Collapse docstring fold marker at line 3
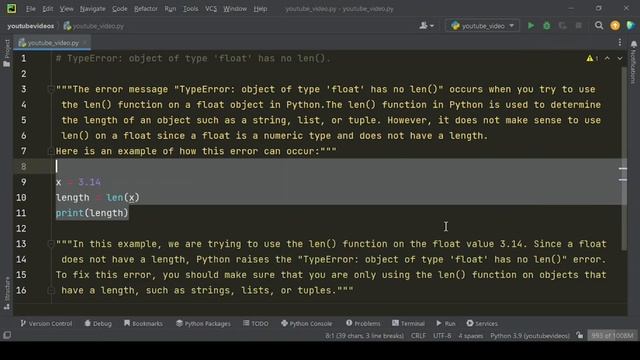 point(51,89)
